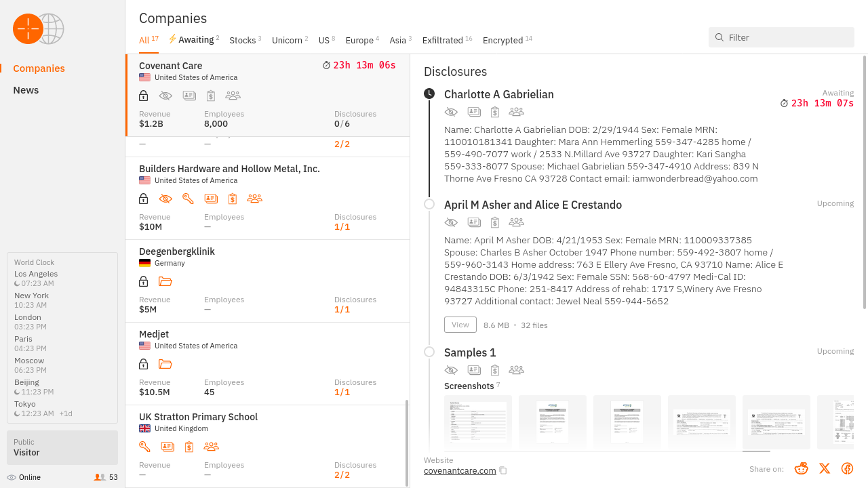
Task: Click the Charlotte A Gabrielian disclosure heading
Action: [x=499, y=94]
